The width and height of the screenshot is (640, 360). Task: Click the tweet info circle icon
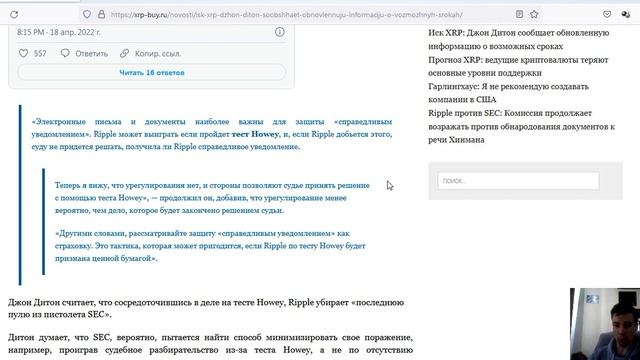(x=280, y=32)
